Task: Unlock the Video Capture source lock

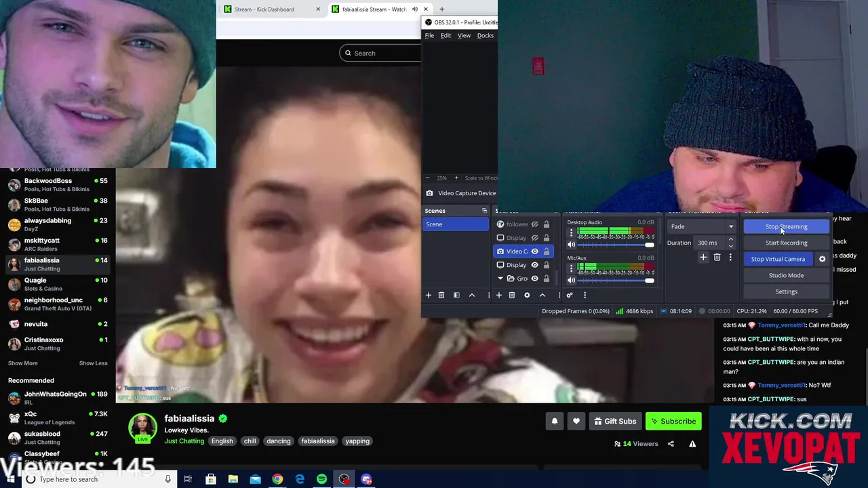Action: pyautogui.click(x=546, y=251)
